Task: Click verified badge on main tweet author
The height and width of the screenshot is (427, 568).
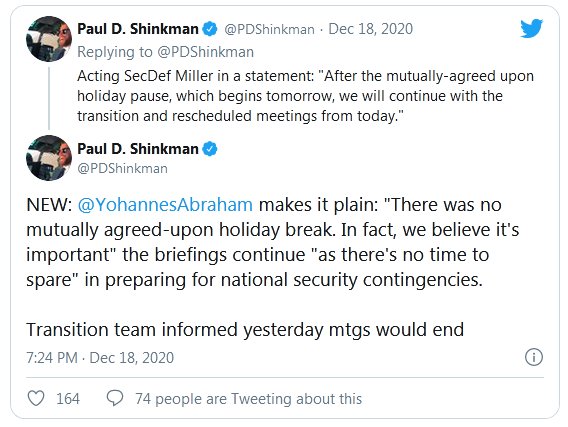Action: (209, 149)
